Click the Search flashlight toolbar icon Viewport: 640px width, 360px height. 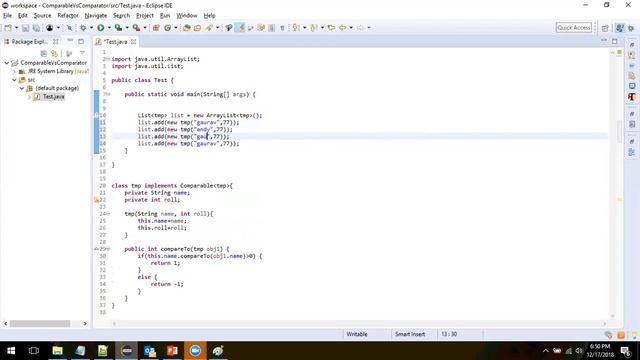[x=209, y=28]
